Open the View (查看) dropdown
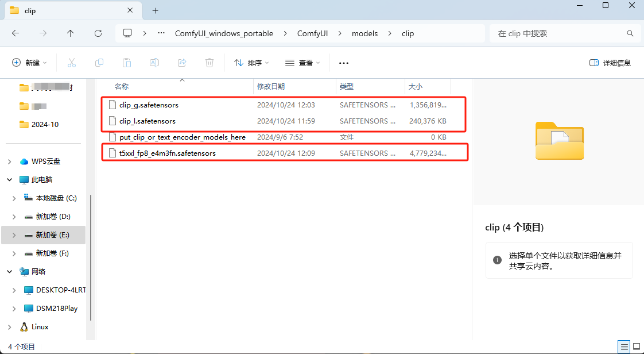 (302, 63)
